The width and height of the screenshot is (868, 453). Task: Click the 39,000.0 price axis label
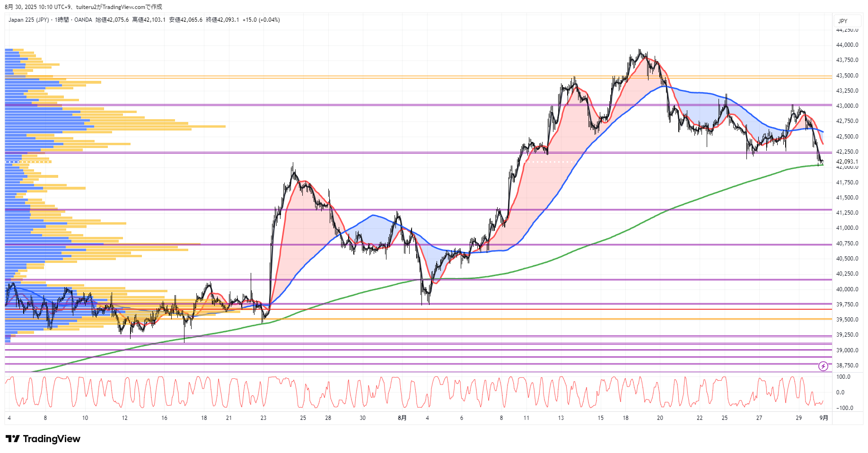847,350
